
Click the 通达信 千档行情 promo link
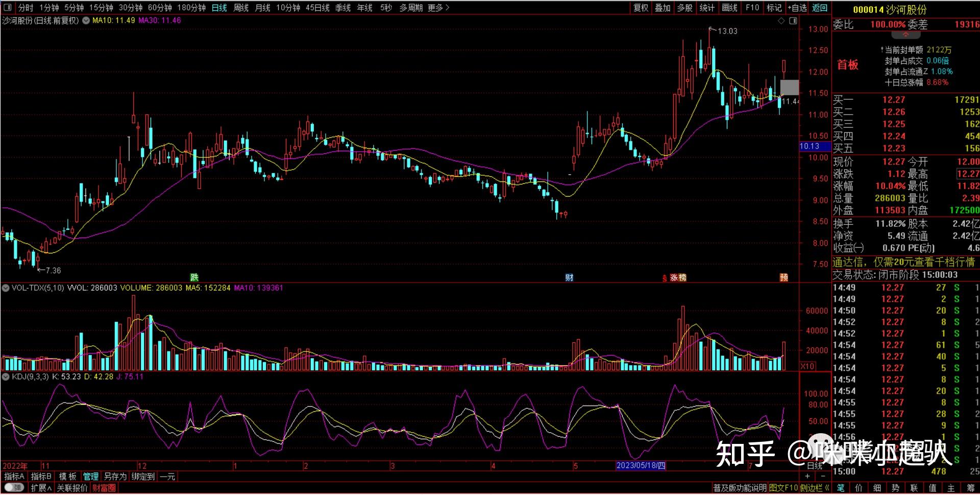point(904,262)
